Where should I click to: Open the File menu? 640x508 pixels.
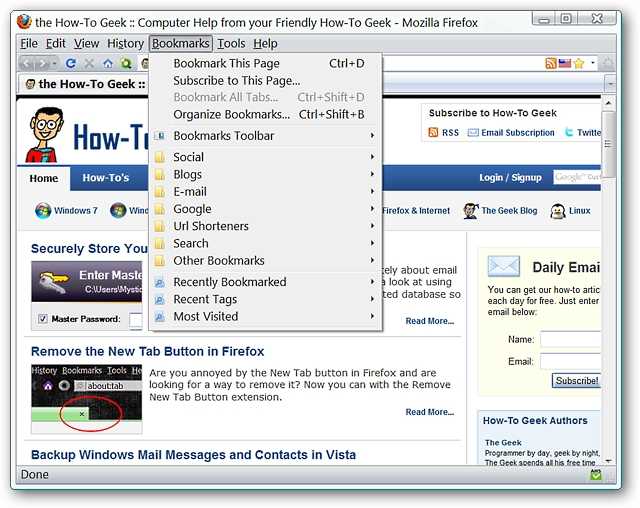click(29, 43)
